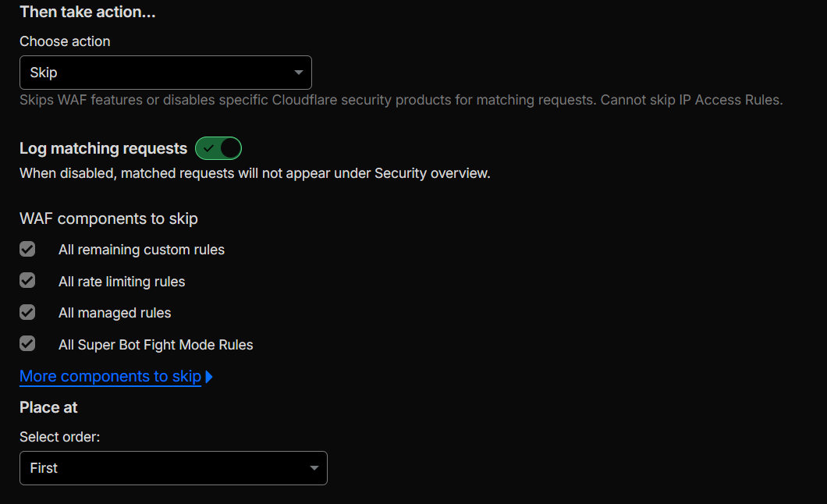Disable the Log matching requests toggle

(x=218, y=147)
